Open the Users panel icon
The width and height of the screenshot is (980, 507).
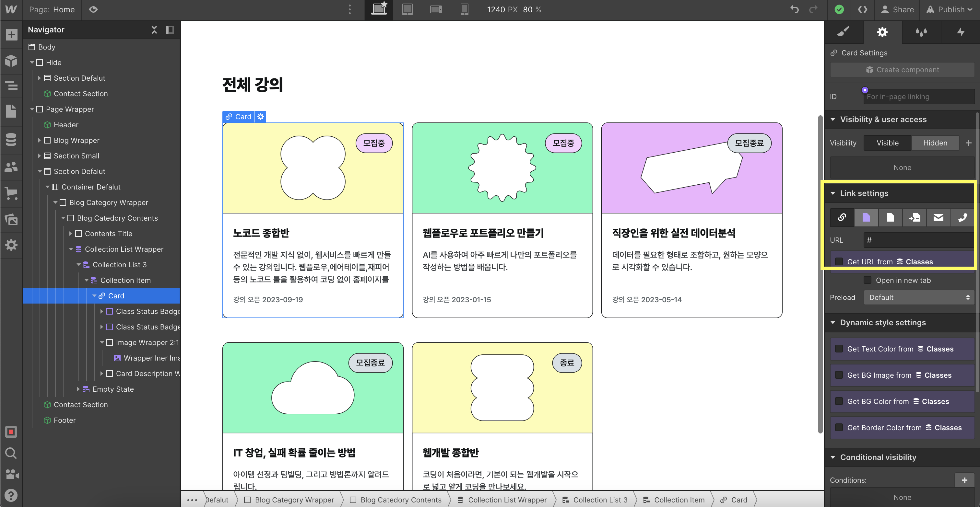click(x=11, y=167)
